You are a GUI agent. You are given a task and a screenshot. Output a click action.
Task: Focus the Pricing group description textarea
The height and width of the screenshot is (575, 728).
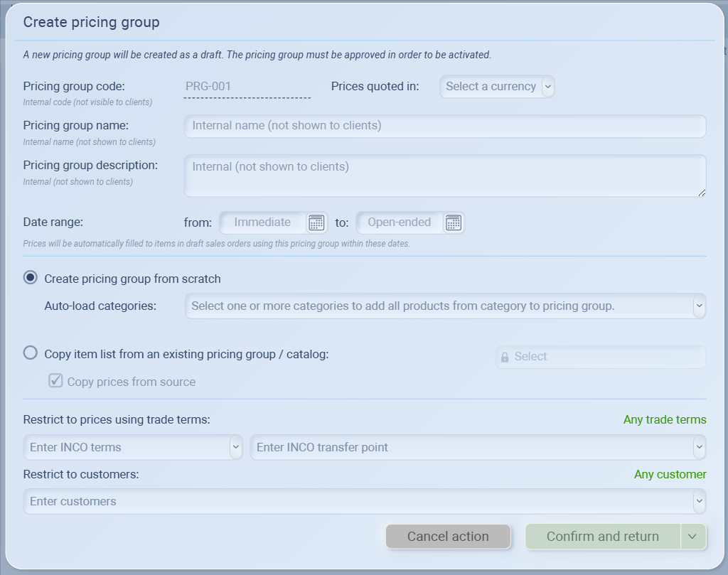445,176
